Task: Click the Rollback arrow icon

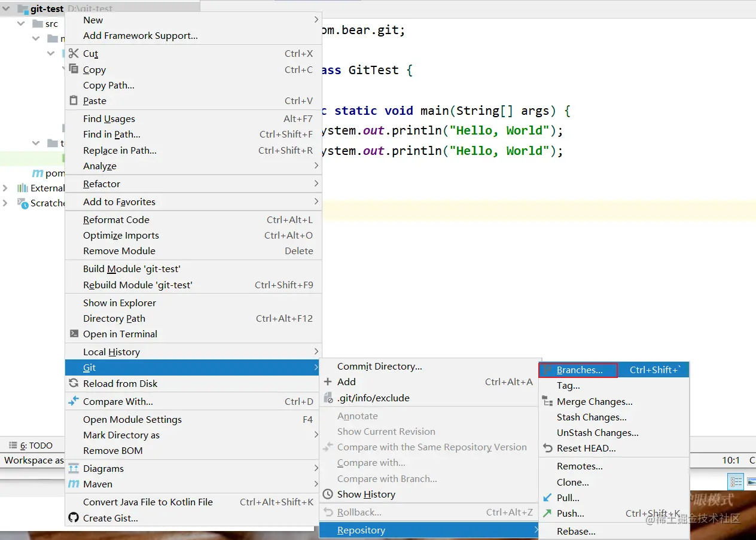Action: point(328,512)
